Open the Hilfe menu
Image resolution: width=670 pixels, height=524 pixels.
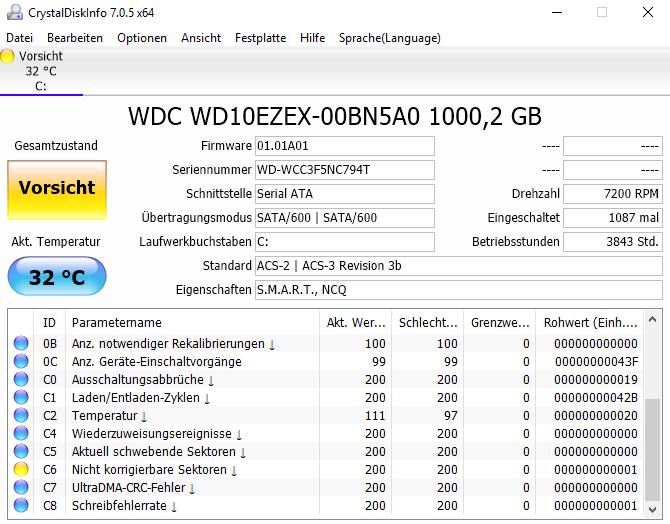pyautogui.click(x=312, y=38)
